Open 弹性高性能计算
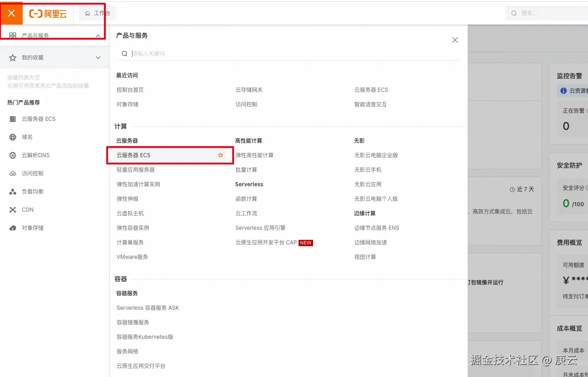The image size is (588, 377). point(255,155)
